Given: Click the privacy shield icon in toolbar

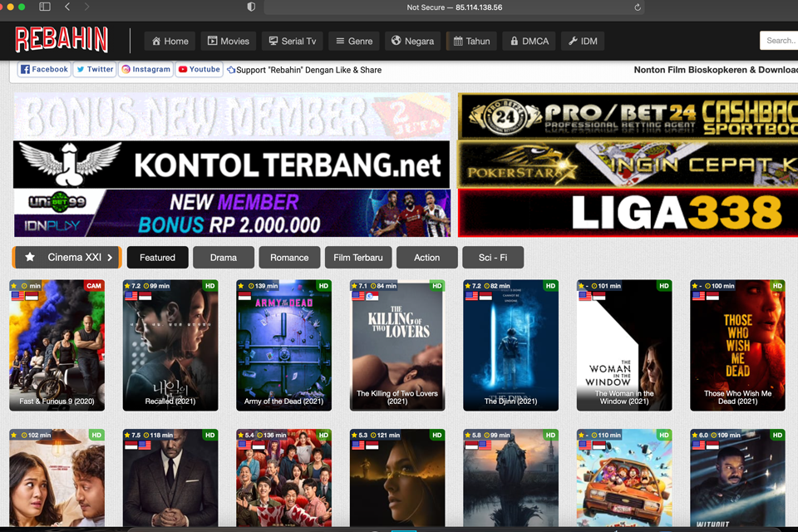Looking at the screenshot, I should pos(251,7).
